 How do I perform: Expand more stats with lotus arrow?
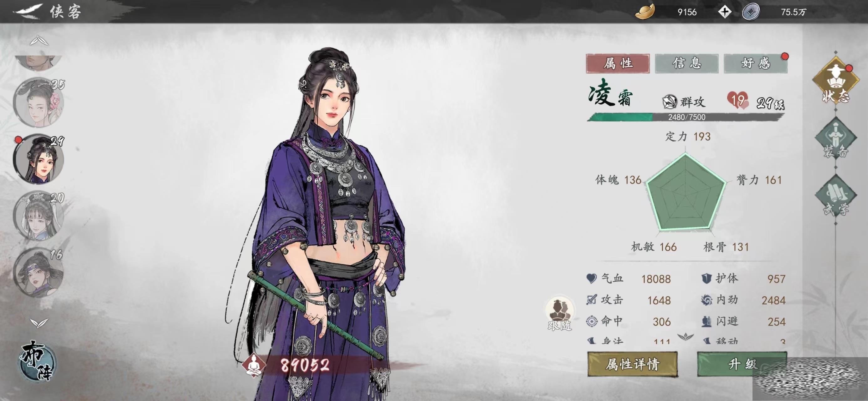[x=686, y=336]
